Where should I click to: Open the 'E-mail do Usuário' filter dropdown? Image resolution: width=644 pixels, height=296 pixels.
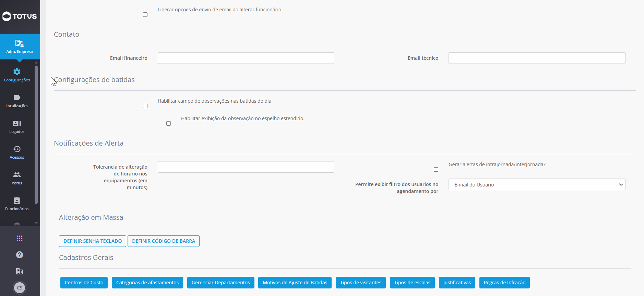[x=537, y=185]
